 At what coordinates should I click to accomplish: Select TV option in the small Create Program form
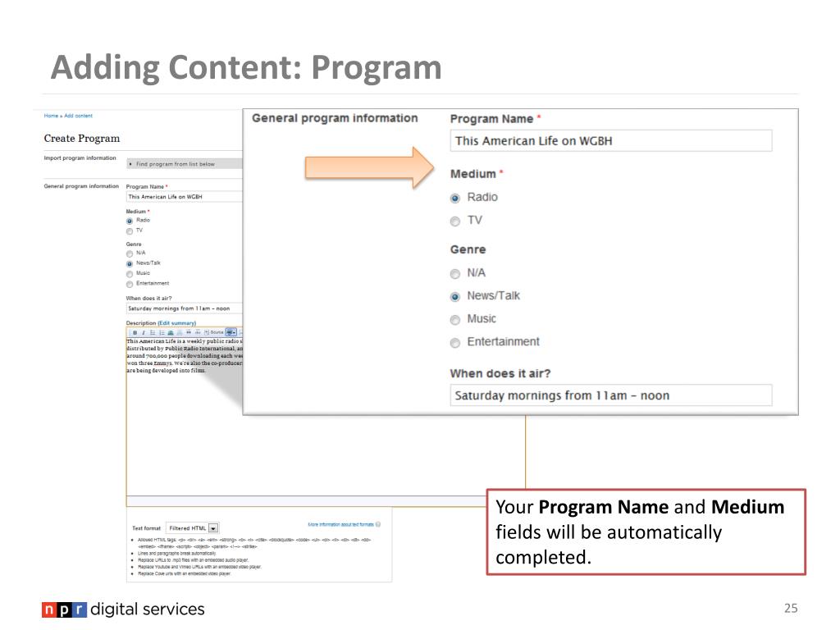(x=129, y=231)
